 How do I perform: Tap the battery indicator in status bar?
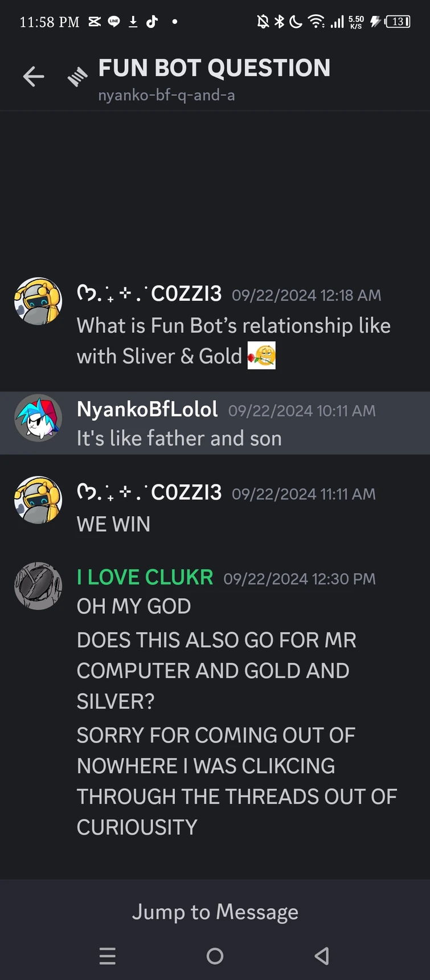(x=398, y=22)
